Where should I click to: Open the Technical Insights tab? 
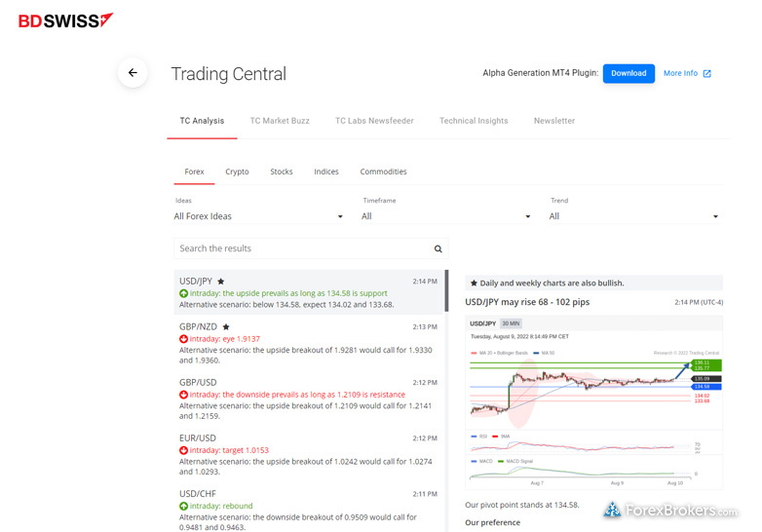click(x=474, y=121)
